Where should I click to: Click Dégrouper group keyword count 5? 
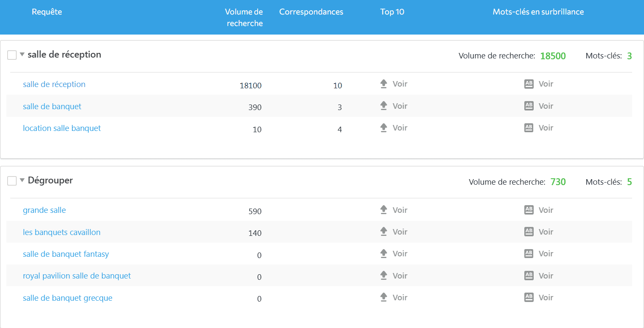(x=629, y=182)
